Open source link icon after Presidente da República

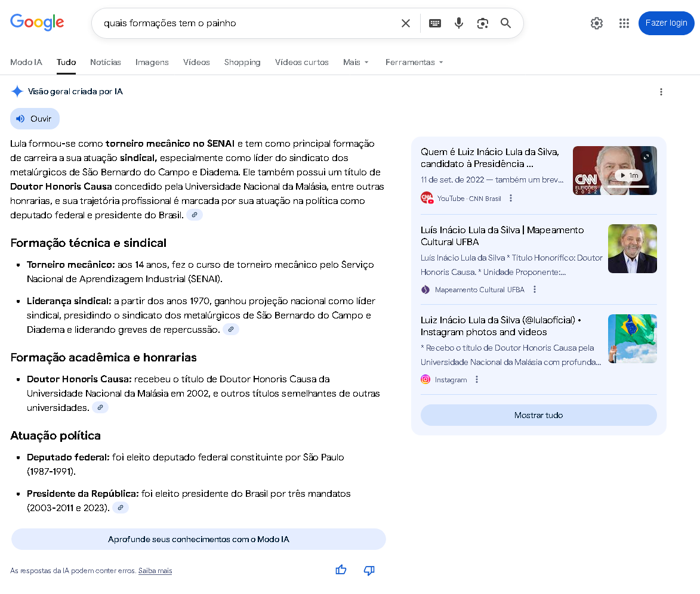(x=121, y=508)
